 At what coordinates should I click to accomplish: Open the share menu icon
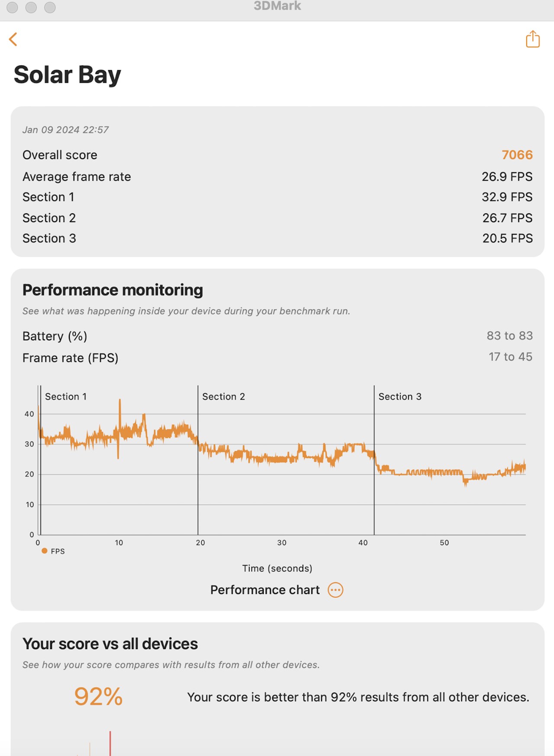pos(532,39)
